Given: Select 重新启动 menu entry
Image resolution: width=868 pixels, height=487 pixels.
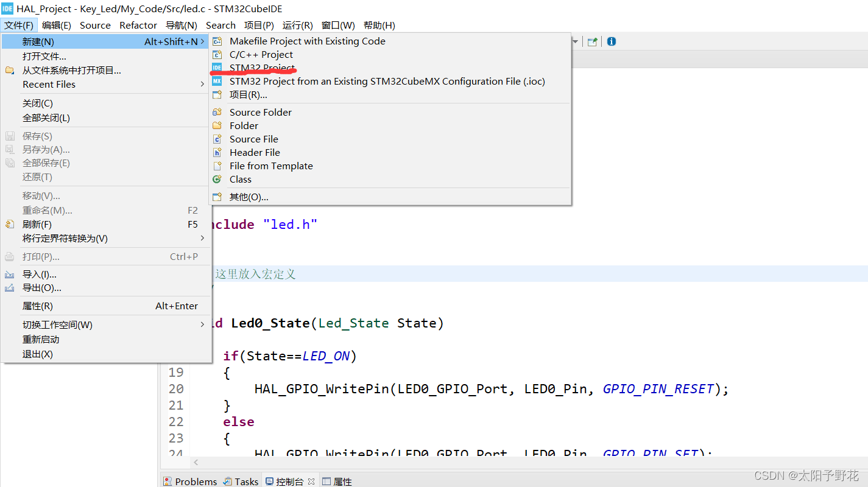Looking at the screenshot, I should click(106, 339).
